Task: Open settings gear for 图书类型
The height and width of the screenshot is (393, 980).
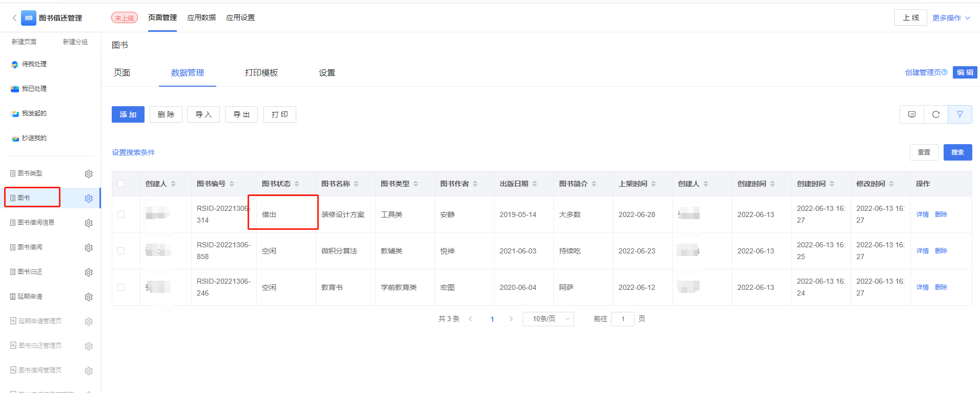Action: click(x=89, y=174)
